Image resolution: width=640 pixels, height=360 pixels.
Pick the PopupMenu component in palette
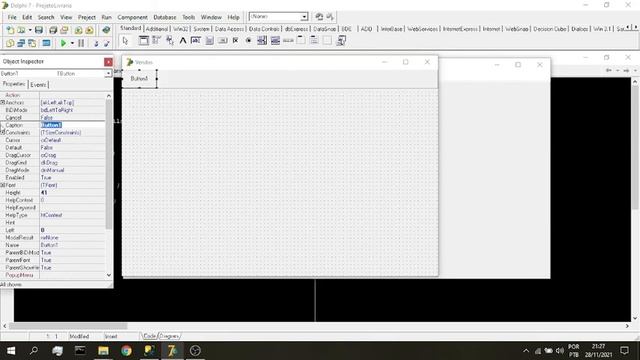point(169,40)
